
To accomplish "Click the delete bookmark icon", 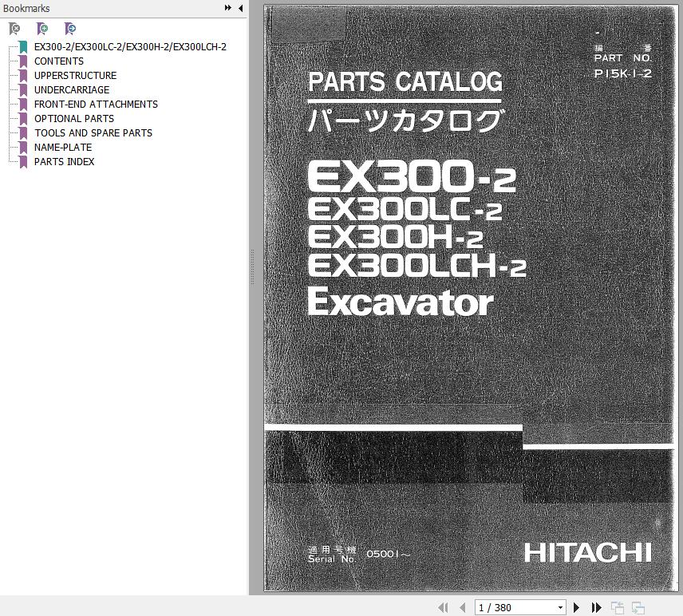I will tap(14, 29).
